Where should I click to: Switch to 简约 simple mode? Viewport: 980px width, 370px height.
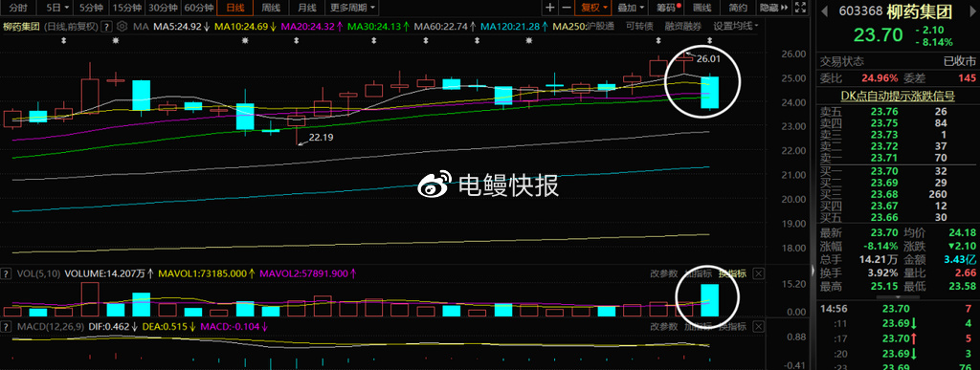[x=738, y=8]
